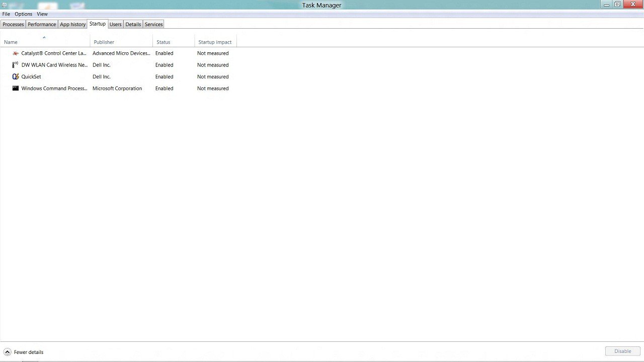Open the View menu
644x362 pixels.
coord(42,14)
